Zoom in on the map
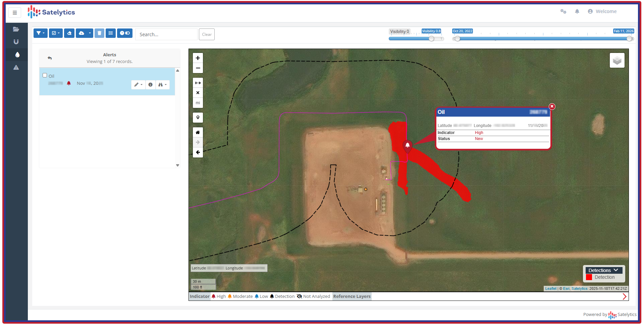 pos(198,58)
